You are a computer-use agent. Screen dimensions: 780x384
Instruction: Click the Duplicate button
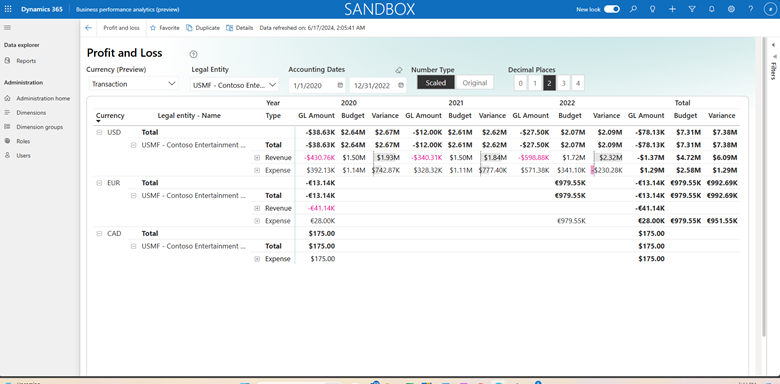[x=203, y=28]
